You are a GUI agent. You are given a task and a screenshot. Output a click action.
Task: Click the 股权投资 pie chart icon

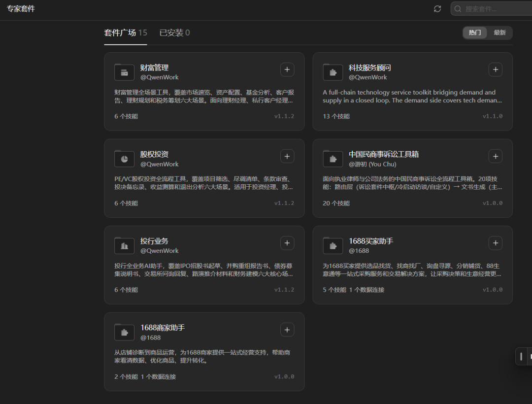click(124, 159)
